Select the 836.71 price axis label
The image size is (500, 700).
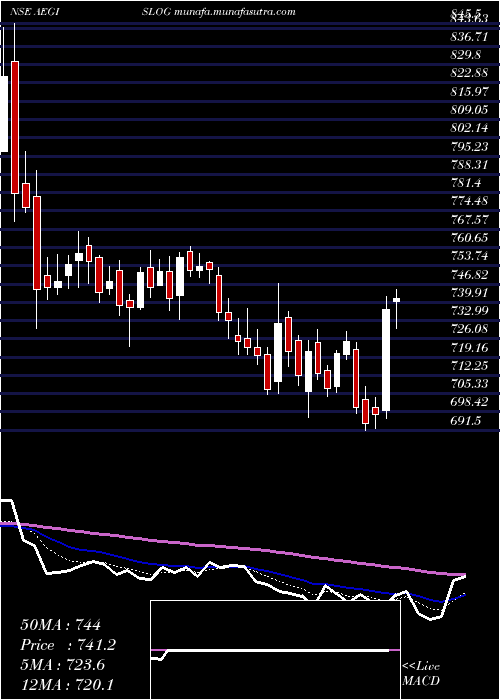click(469, 37)
